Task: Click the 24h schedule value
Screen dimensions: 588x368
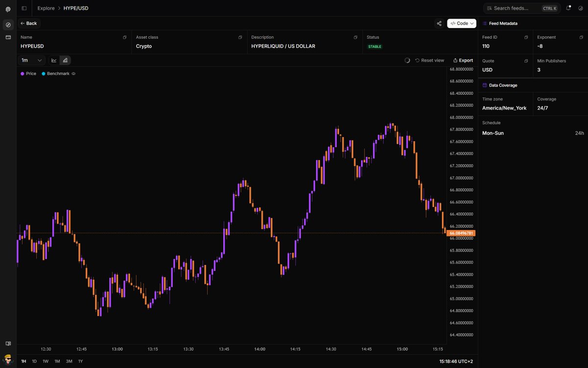Action: pos(580,133)
